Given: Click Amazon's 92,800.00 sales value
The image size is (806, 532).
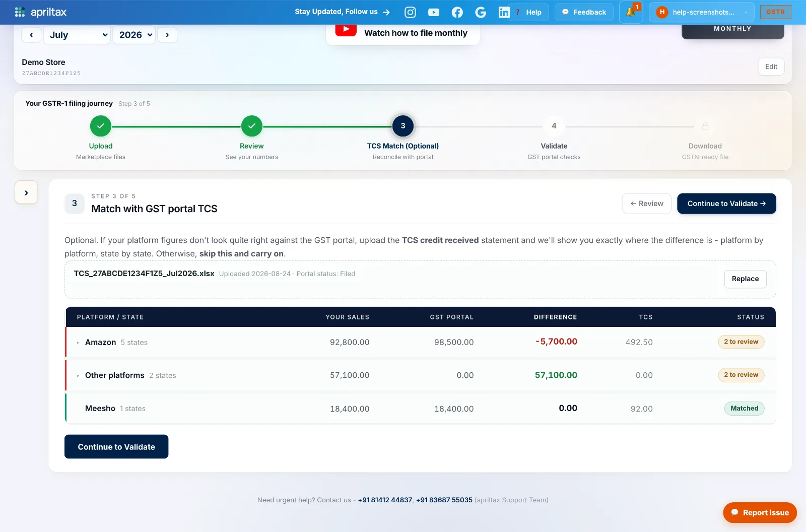Looking at the screenshot, I should (350, 343).
